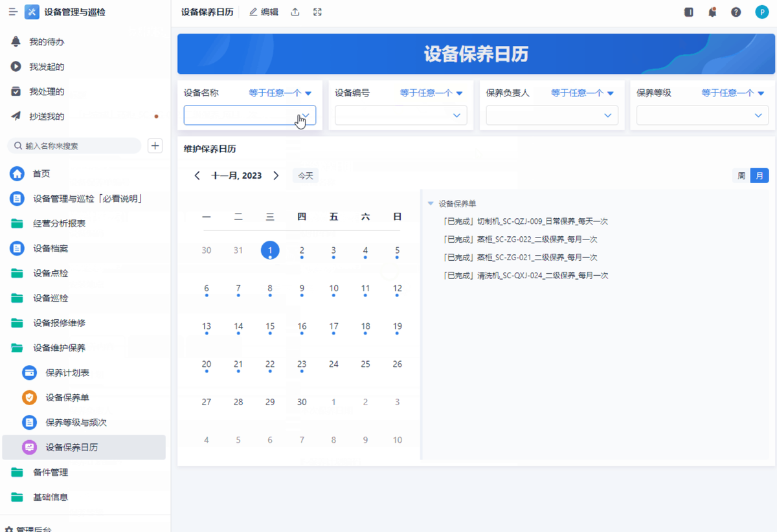Click the share/export icon in header
The image size is (777, 532).
pos(295,12)
